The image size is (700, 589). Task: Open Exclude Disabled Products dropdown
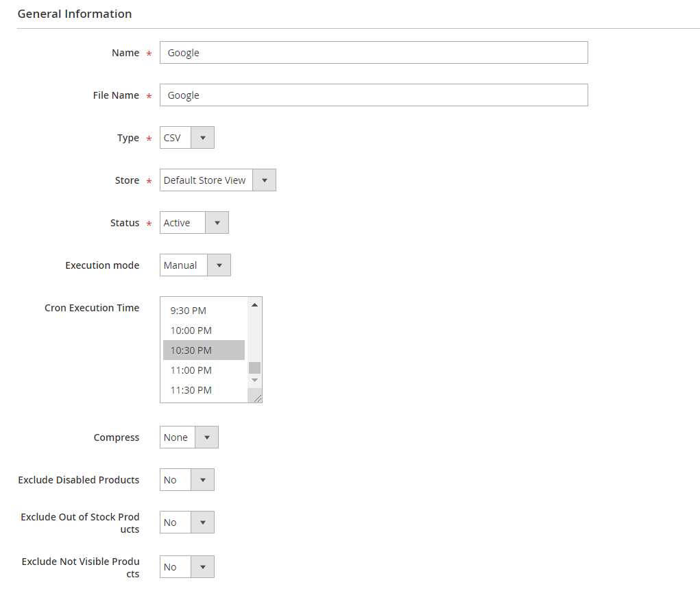coord(187,480)
